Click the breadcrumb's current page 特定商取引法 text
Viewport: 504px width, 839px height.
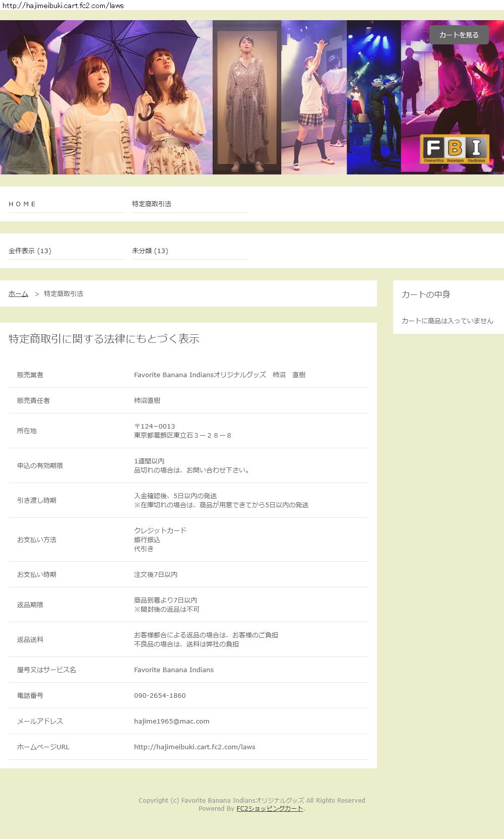64,294
